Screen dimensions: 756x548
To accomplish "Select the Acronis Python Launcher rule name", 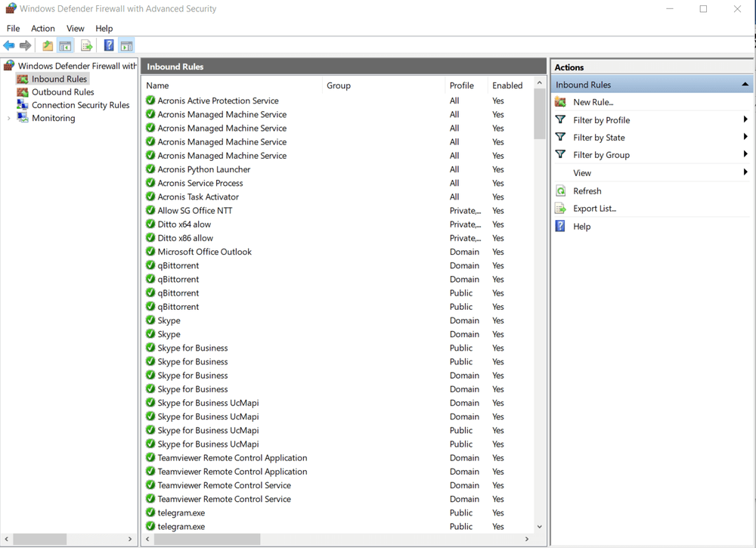I will (x=204, y=169).
